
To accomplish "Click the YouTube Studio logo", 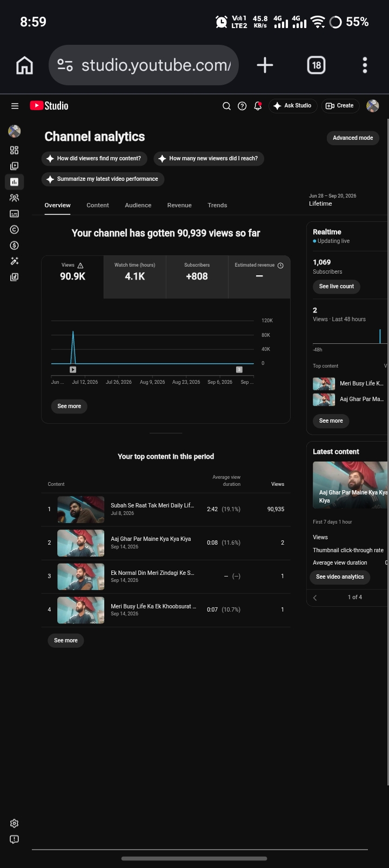I will tap(49, 106).
